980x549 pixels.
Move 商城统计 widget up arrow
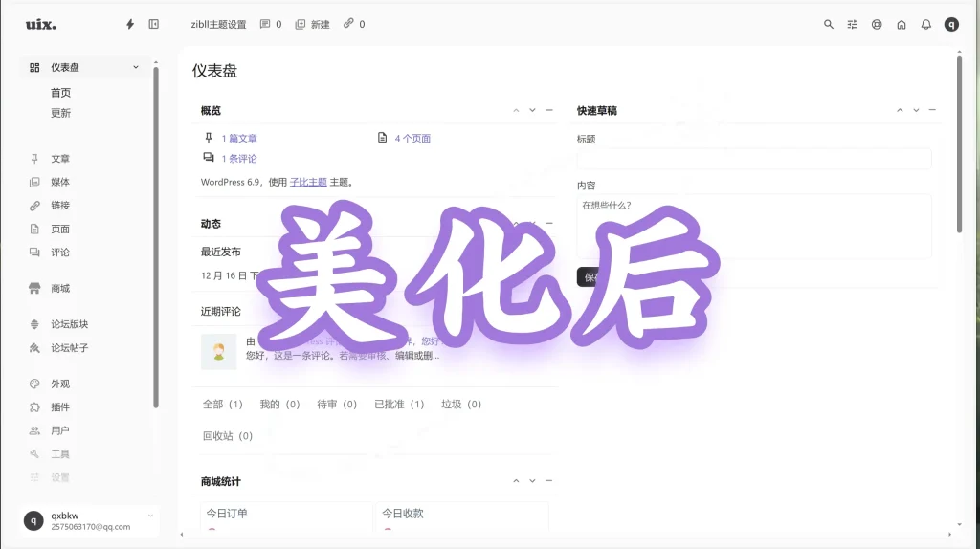pyautogui.click(x=516, y=481)
